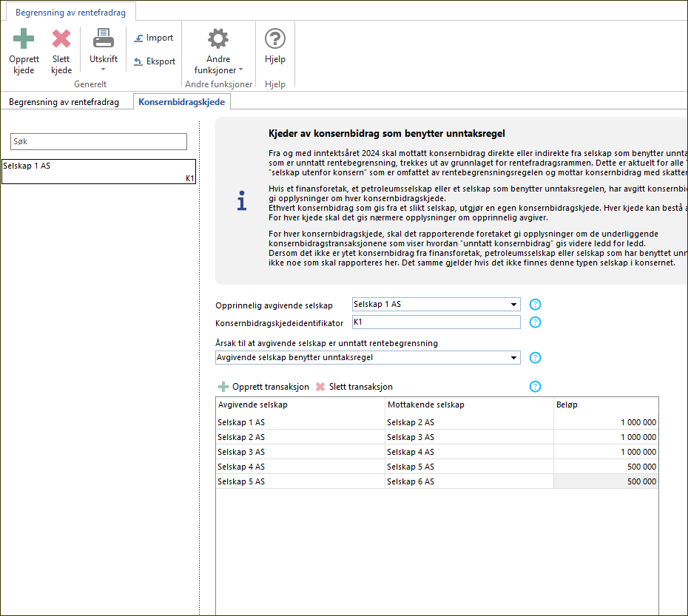The width and height of the screenshot is (688, 616).
Task: Select the Konsernbidragskjede tab
Action: (182, 102)
